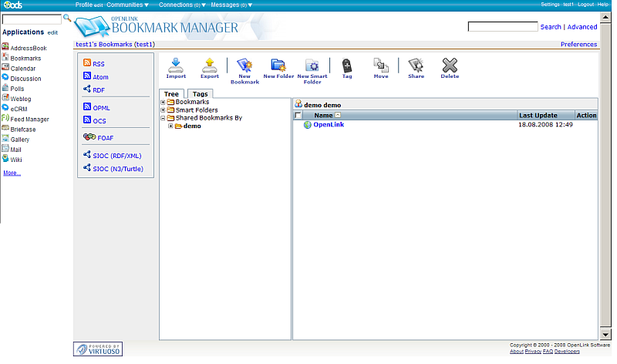Click the New Folder icon

coord(278,66)
